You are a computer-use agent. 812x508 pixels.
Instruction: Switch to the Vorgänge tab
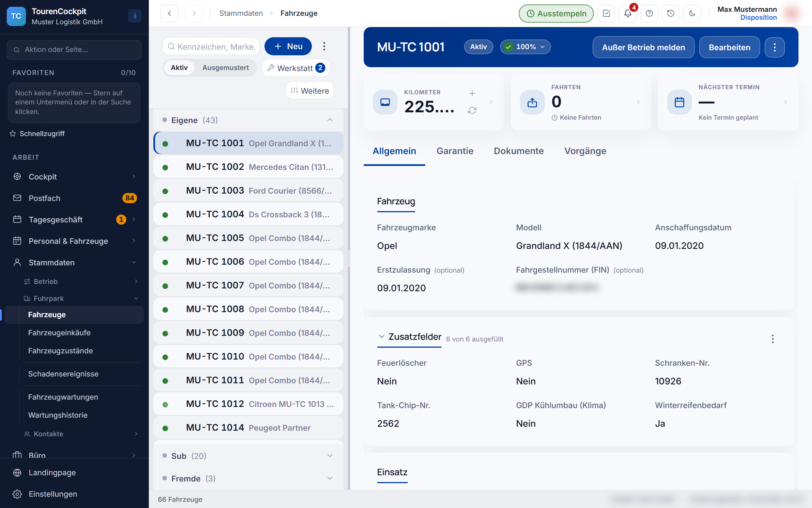pyautogui.click(x=585, y=151)
